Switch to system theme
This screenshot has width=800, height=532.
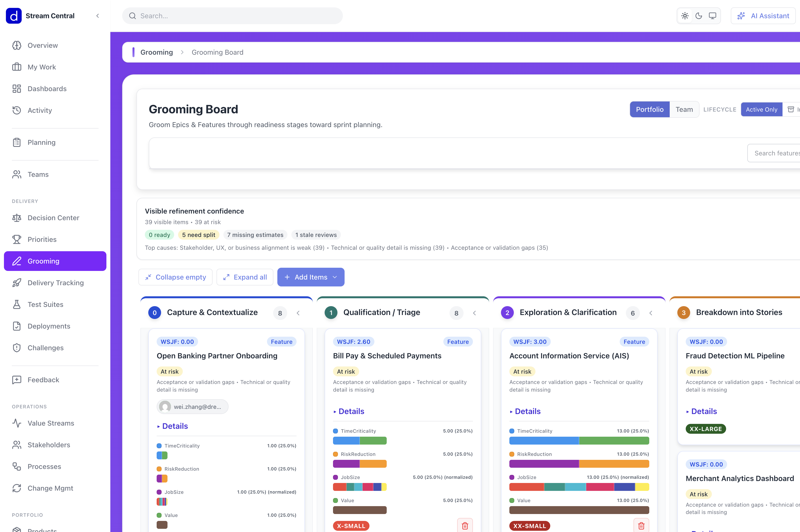point(713,16)
